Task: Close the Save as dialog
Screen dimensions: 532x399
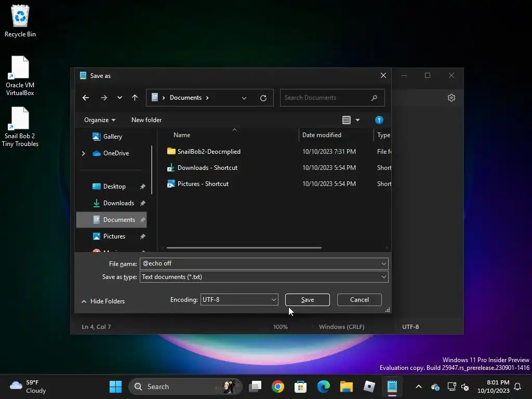Action: pyautogui.click(x=383, y=75)
